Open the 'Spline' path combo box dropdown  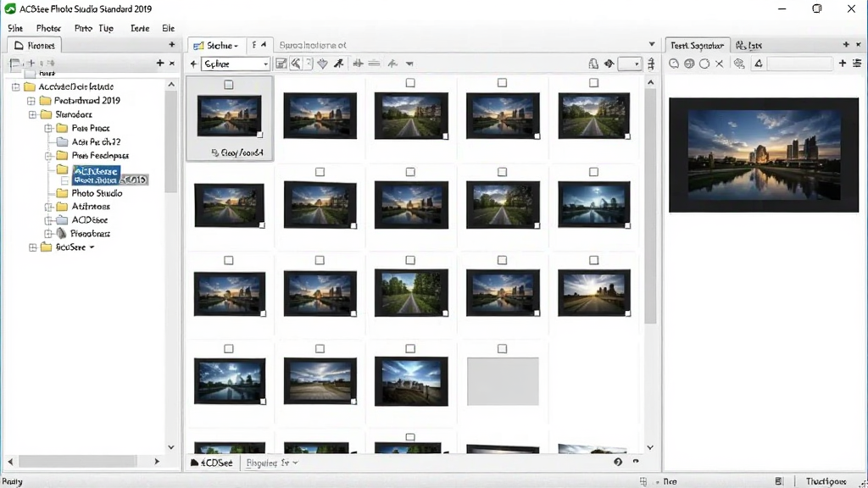[x=265, y=64]
